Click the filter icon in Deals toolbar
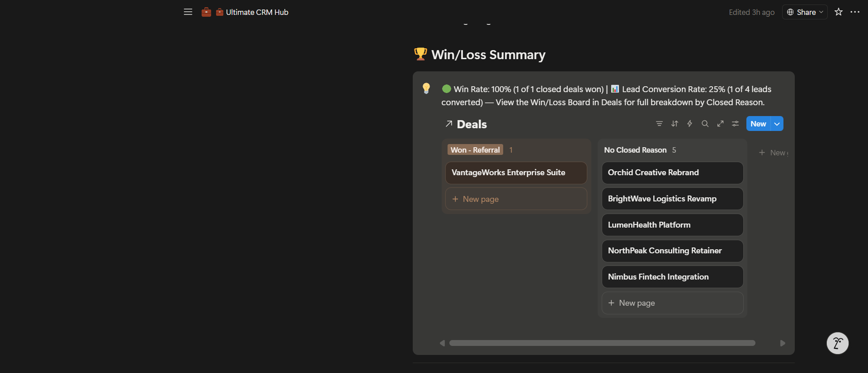 tap(659, 124)
